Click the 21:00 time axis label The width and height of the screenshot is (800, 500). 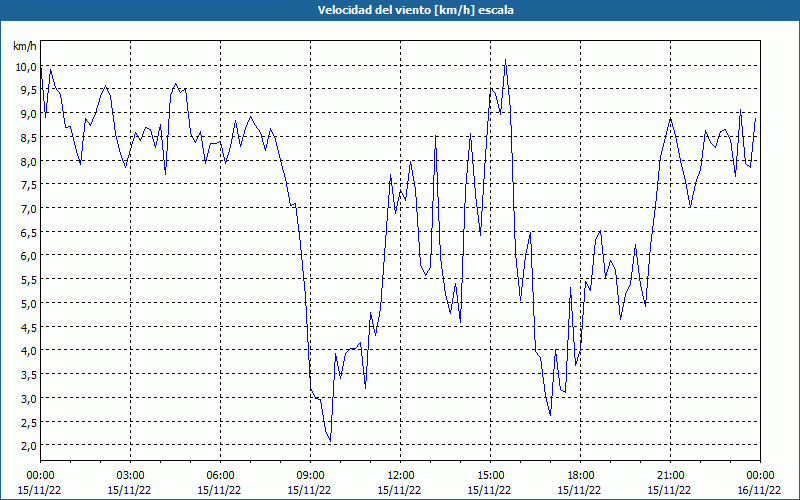[x=670, y=476]
